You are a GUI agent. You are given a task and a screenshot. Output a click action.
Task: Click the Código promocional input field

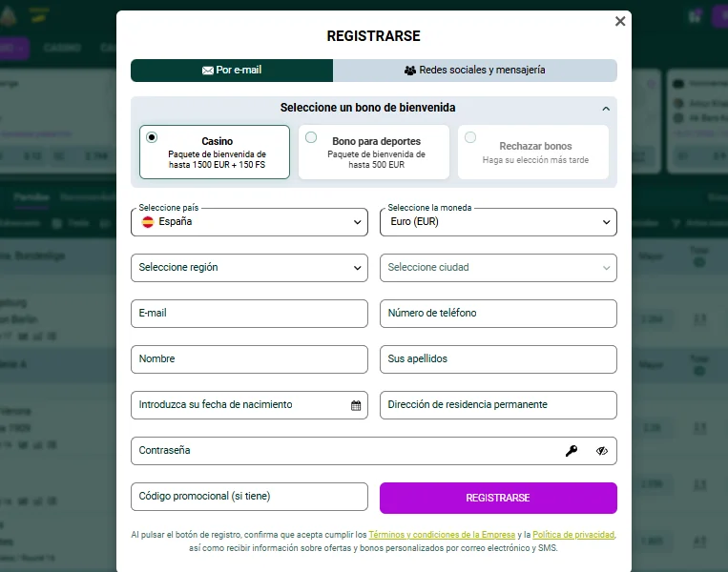tap(249, 497)
